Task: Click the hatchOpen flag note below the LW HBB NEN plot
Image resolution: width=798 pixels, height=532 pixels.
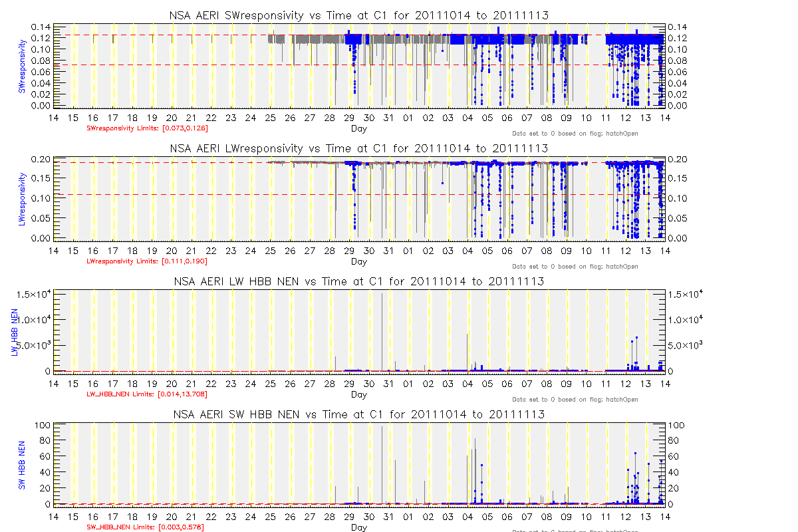Action: 575,400
